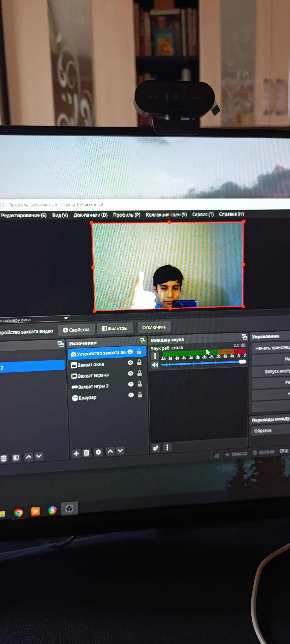Click the Звук раб. стола volume slider
The width and height of the screenshot is (290, 644).
click(204, 363)
